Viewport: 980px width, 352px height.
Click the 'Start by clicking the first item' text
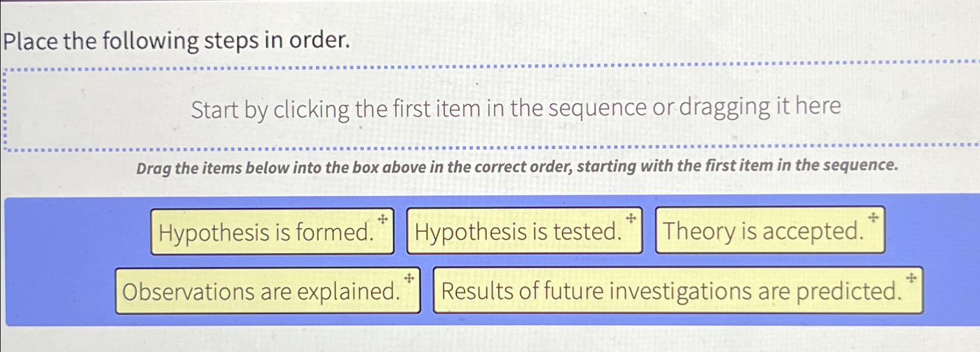point(516,107)
